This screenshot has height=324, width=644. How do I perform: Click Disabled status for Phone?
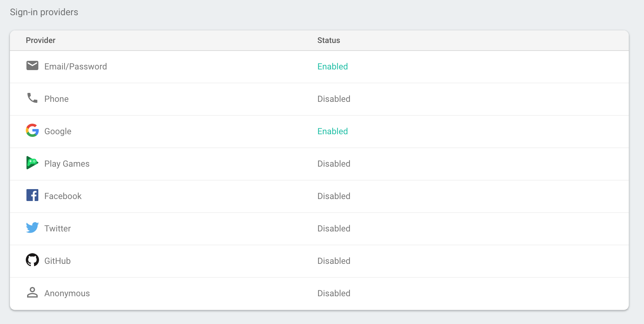[334, 99]
